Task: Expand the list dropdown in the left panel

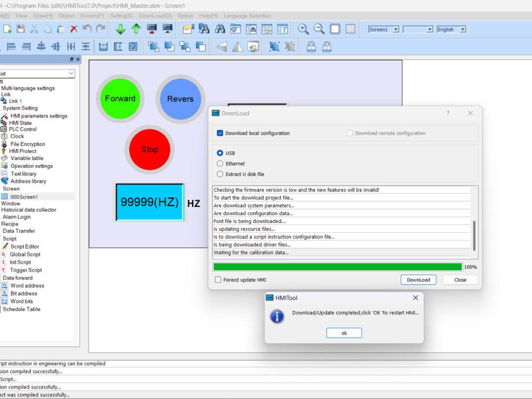Action: coord(71,73)
